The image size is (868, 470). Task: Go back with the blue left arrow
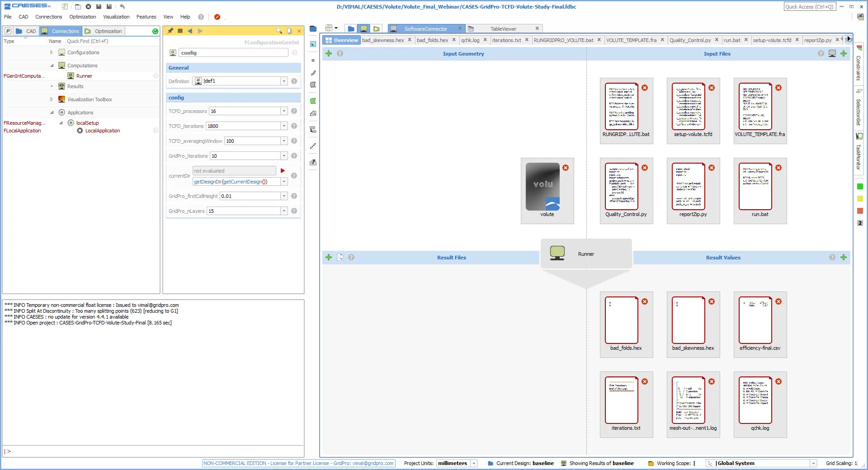pyautogui.click(x=190, y=31)
